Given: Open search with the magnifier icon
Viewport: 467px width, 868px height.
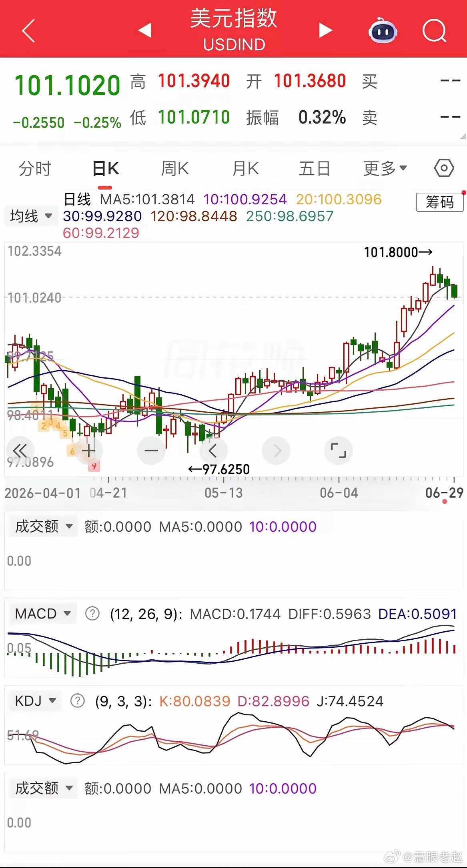Looking at the screenshot, I should [435, 30].
